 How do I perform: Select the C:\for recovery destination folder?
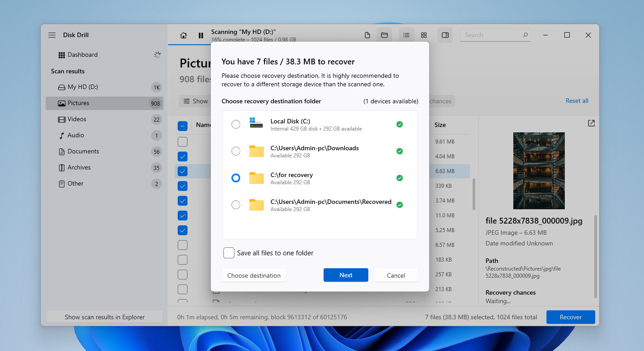pos(236,178)
